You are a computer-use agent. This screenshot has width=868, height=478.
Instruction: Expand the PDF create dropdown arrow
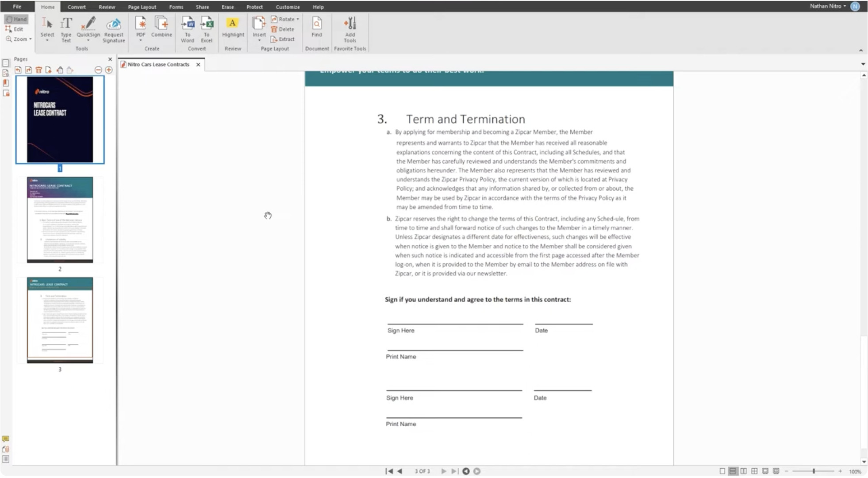pos(141,41)
